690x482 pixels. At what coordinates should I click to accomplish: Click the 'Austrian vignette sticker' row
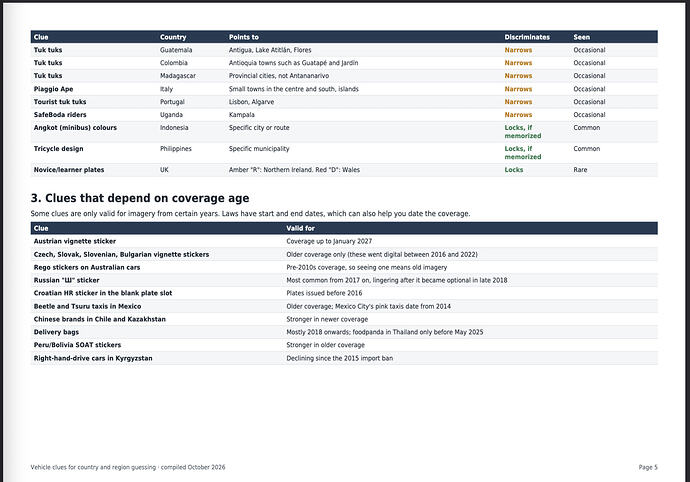[344, 241]
